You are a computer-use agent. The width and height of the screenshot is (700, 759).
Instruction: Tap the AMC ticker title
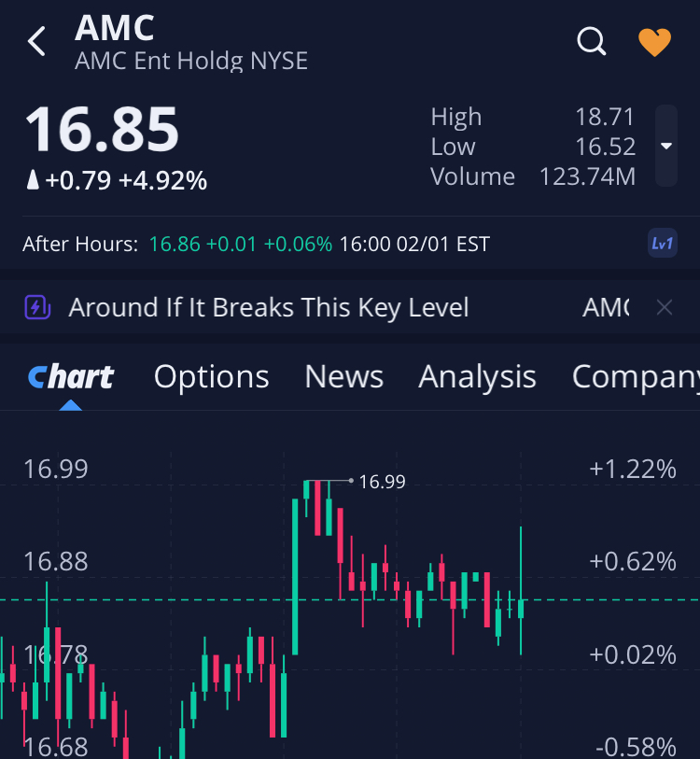click(115, 28)
